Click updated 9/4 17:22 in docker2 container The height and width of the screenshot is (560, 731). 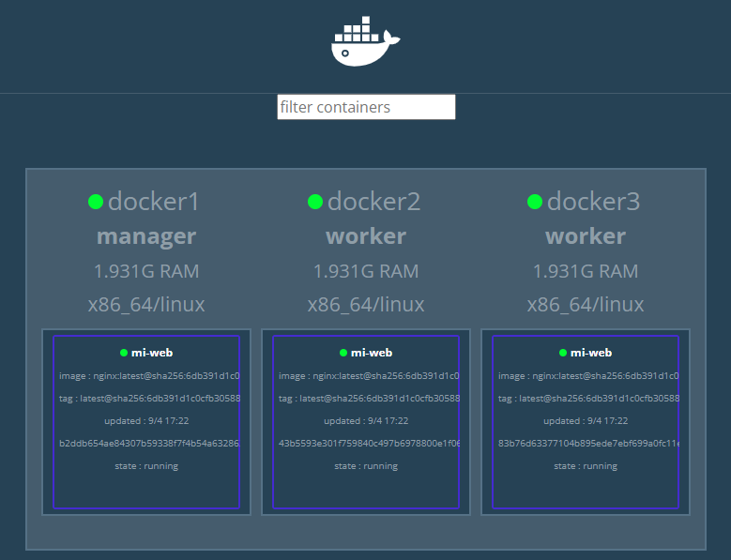[366, 420]
